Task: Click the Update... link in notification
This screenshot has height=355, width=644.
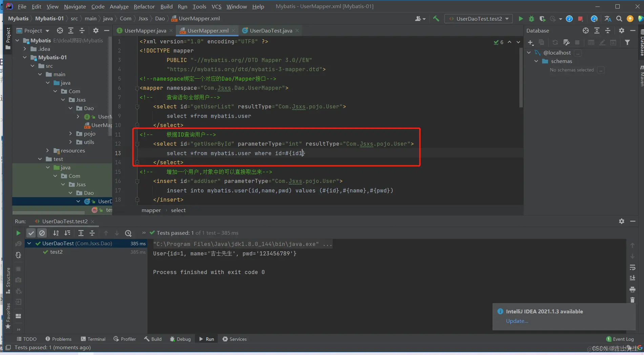Action: [x=517, y=321]
